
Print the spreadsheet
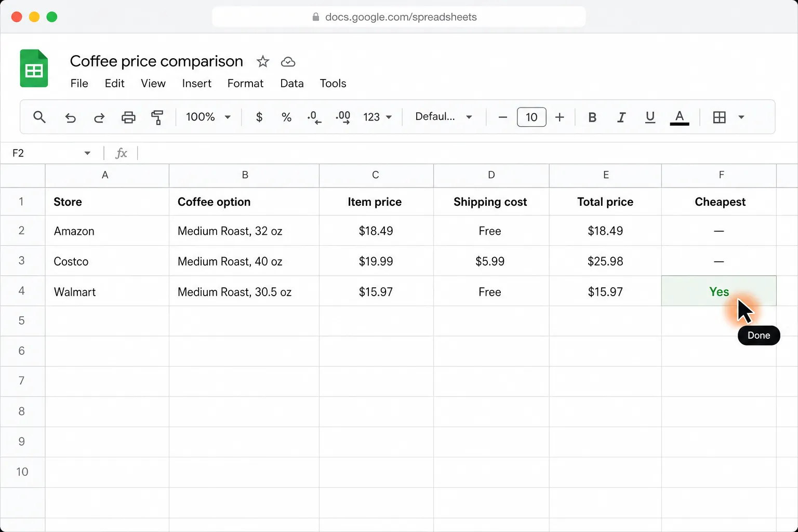[128, 117]
